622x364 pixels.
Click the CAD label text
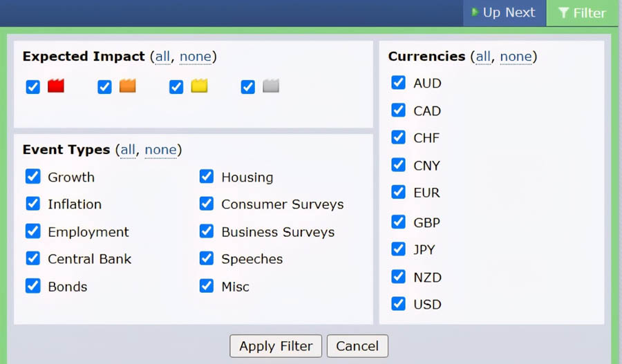click(x=427, y=111)
